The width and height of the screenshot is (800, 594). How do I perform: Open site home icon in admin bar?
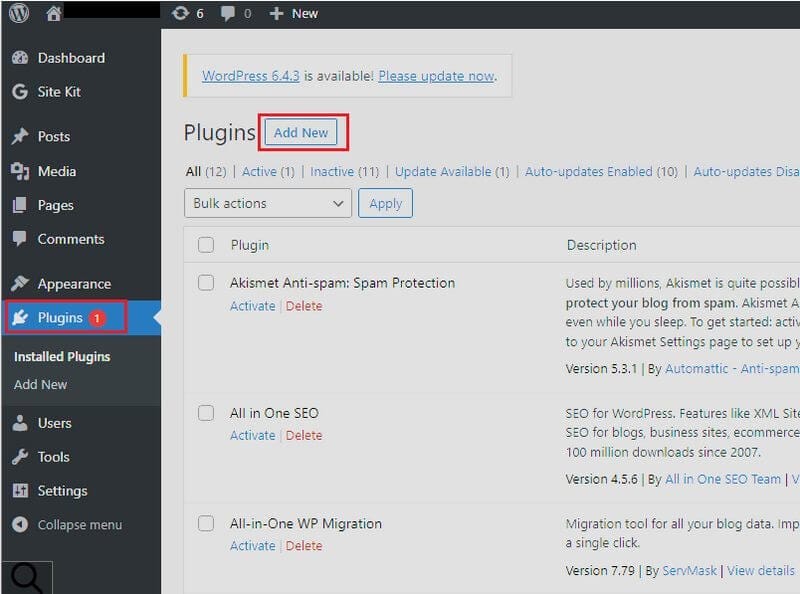pyautogui.click(x=53, y=13)
